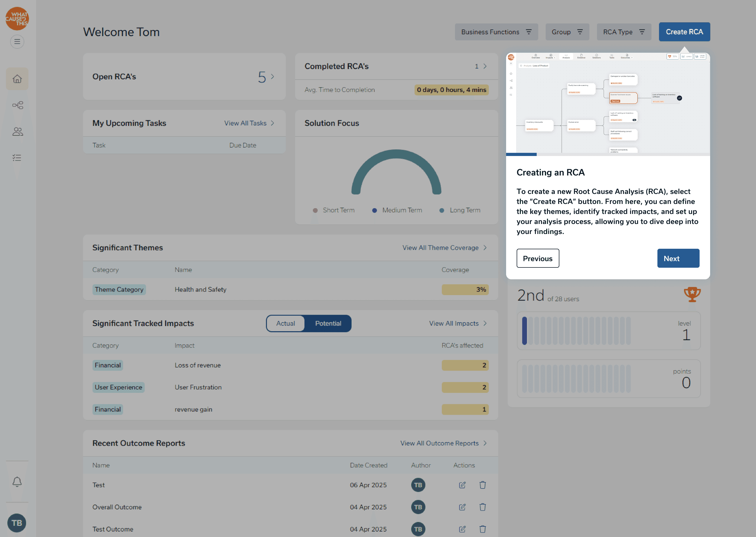Click the Health and Safety coverage bar
The height and width of the screenshot is (537, 756).
465,290
